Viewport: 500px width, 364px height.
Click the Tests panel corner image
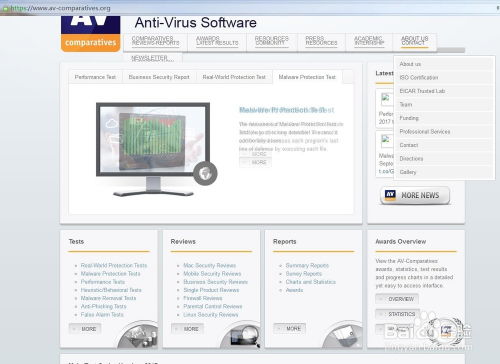pyautogui.click(x=138, y=334)
